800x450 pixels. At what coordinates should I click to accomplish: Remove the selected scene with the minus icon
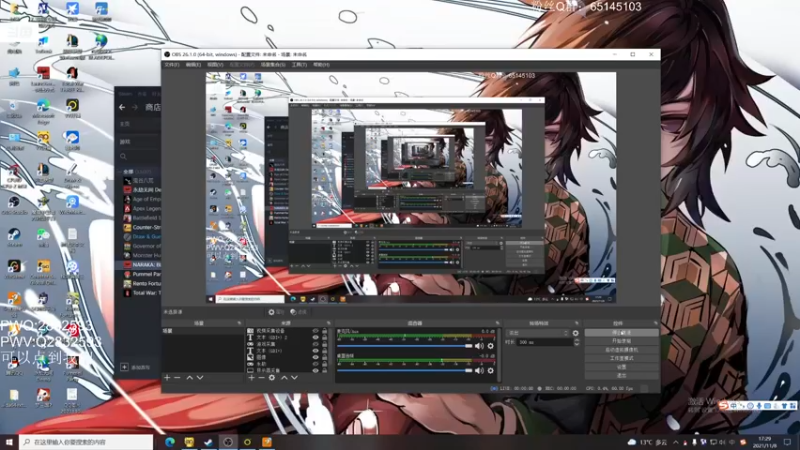coord(177,378)
